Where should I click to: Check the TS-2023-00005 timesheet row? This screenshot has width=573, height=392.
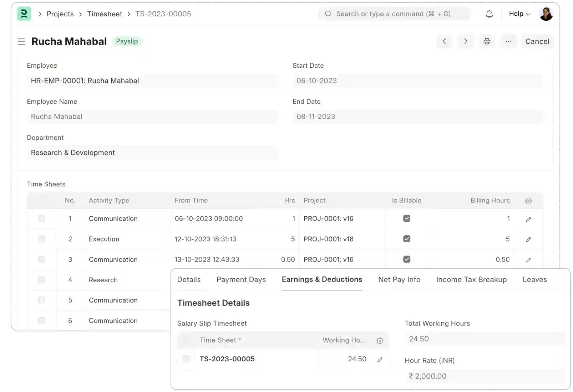coord(186,359)
